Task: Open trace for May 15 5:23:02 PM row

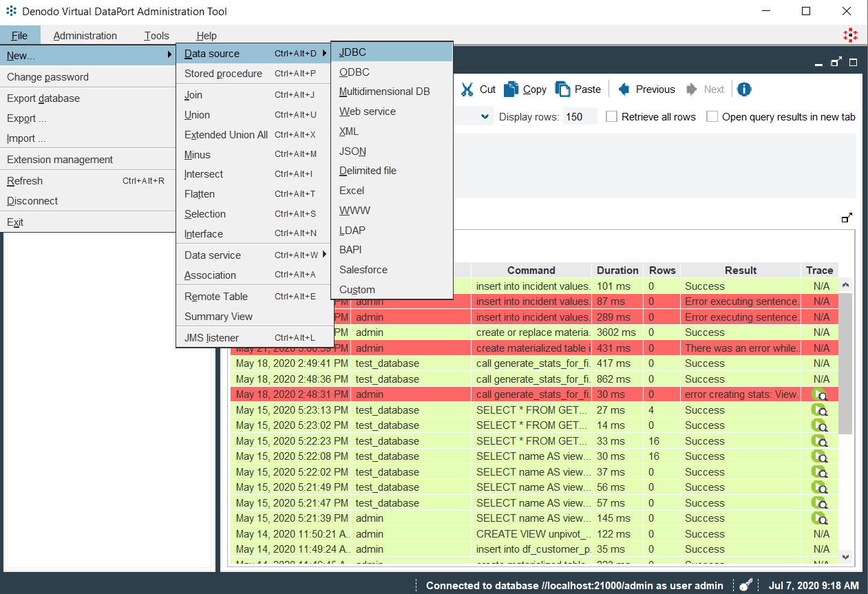Action: point(819,425)
